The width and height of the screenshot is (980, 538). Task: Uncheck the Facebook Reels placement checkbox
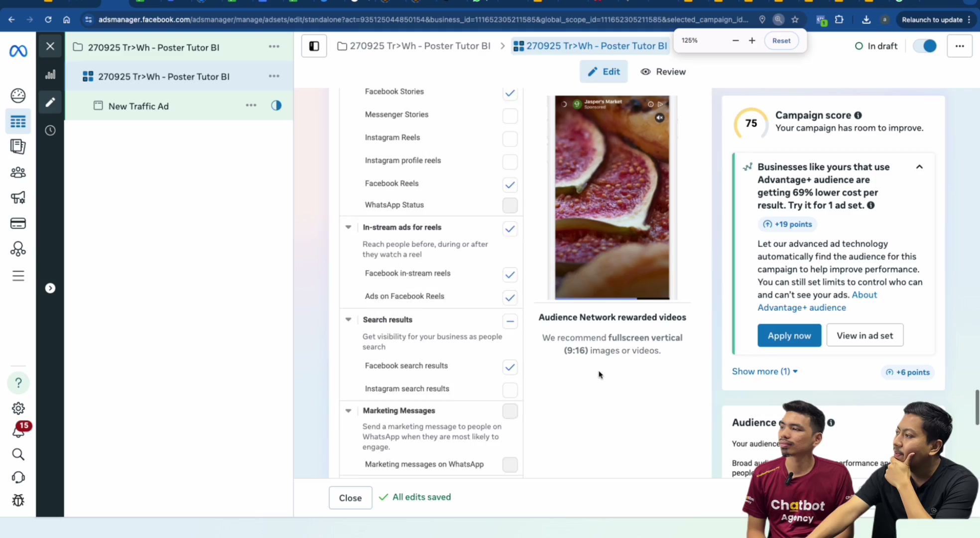510,185
